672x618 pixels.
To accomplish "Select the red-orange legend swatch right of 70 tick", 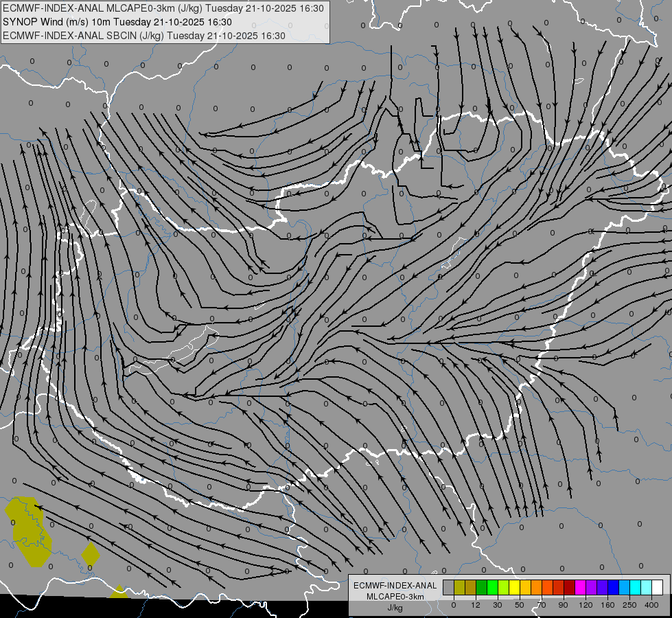I will click(548, 587).
